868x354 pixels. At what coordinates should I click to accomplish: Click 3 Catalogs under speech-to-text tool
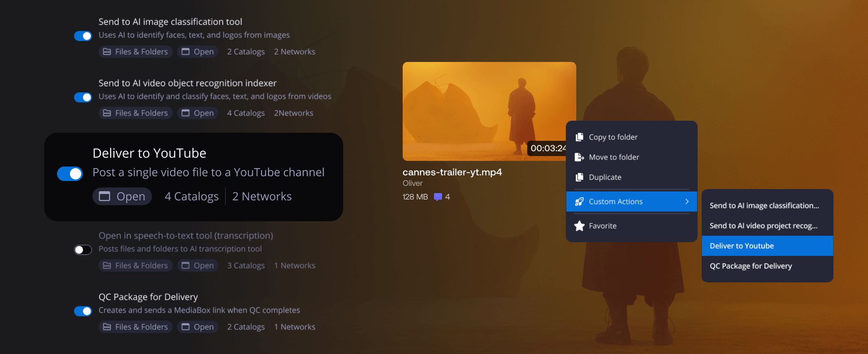point(246,265)
